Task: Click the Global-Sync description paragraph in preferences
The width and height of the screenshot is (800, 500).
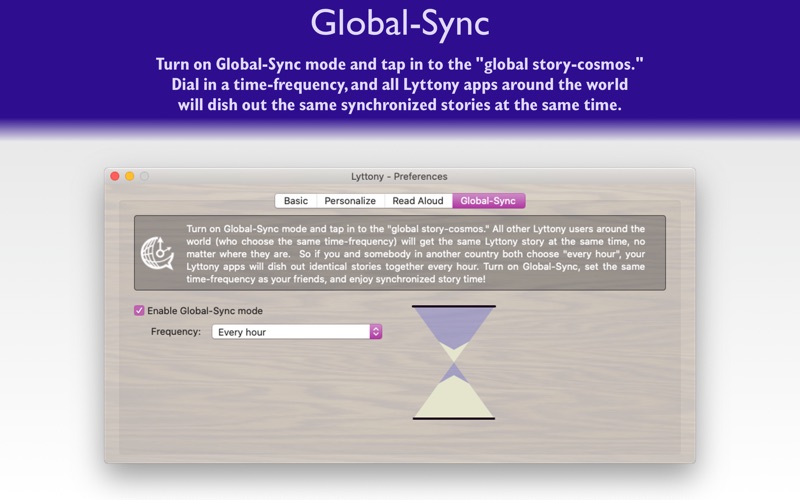Action: (x=415, y=254)
